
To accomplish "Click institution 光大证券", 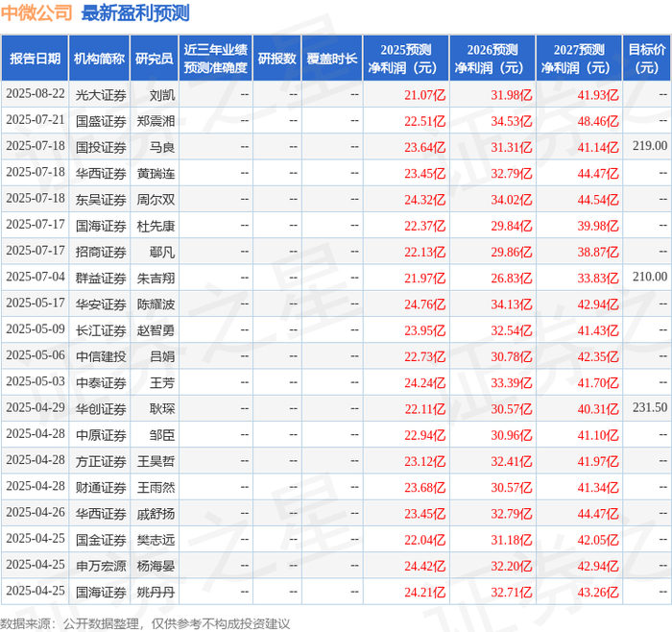I will pos(101,95).
